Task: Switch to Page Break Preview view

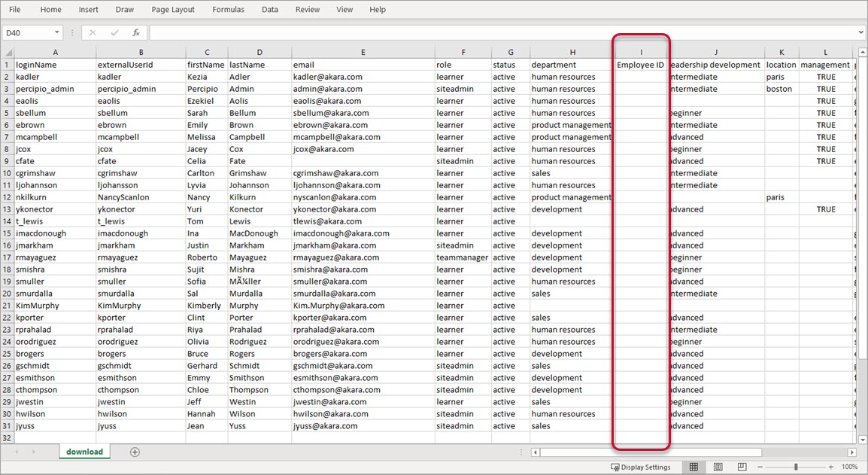Action: [741, 467]
